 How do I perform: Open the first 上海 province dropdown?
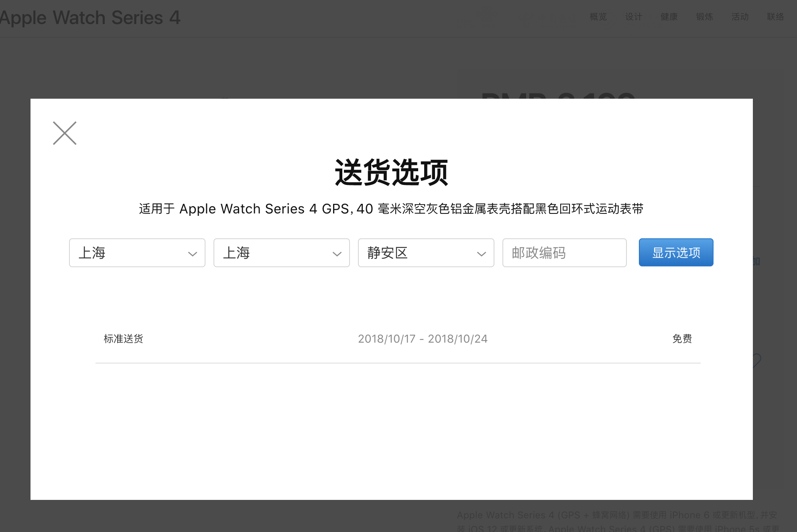(x=137, y=253)
